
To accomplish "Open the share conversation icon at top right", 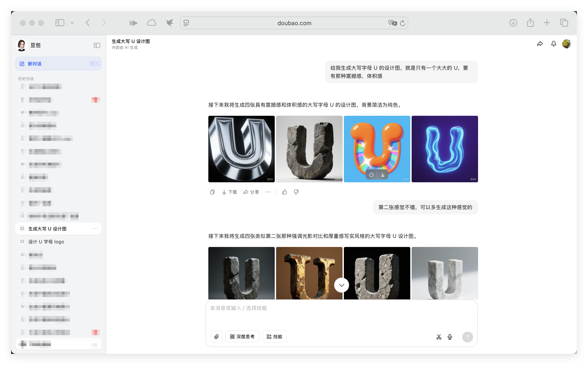I will click(x=540, y=44).
